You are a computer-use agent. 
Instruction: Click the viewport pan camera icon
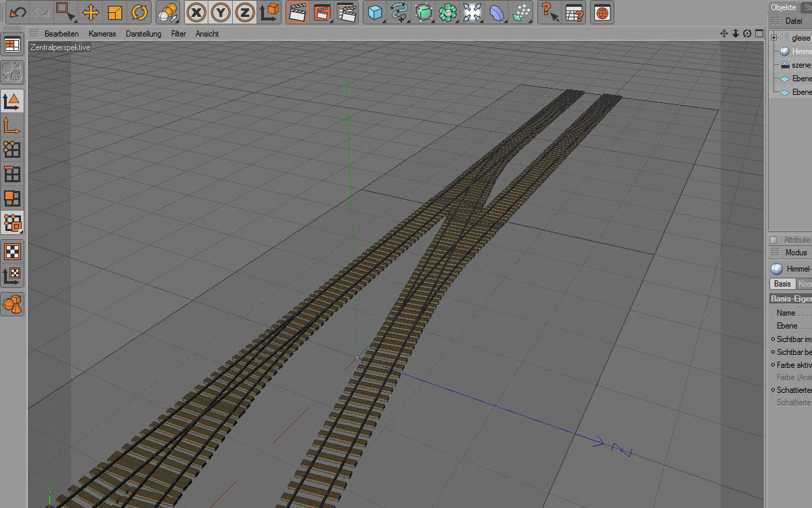[x=724, y=33]
